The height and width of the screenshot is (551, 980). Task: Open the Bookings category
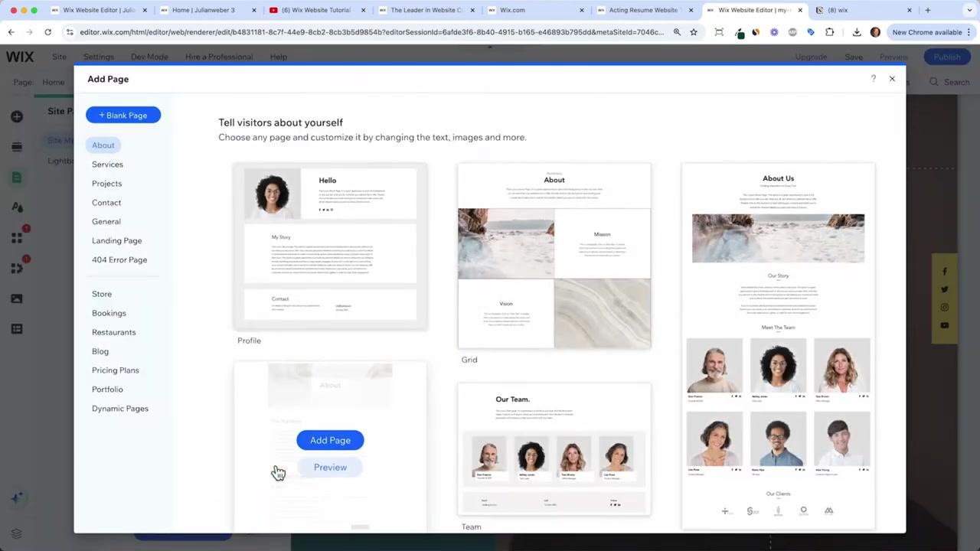point(109,313)
